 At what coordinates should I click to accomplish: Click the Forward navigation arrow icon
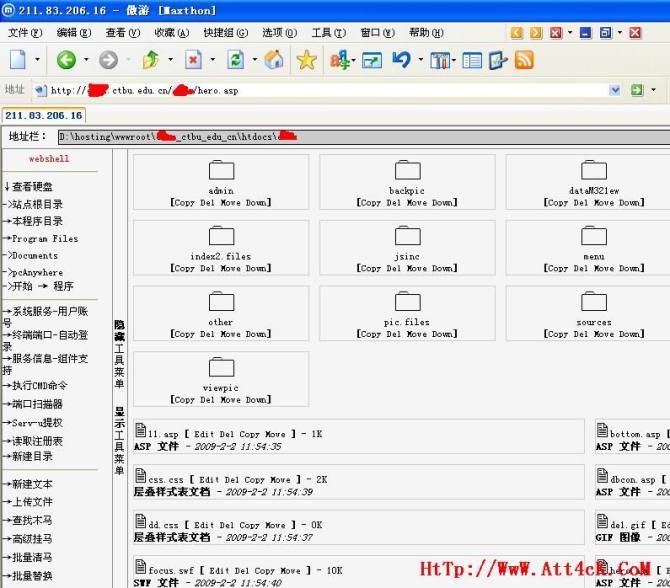108,60
